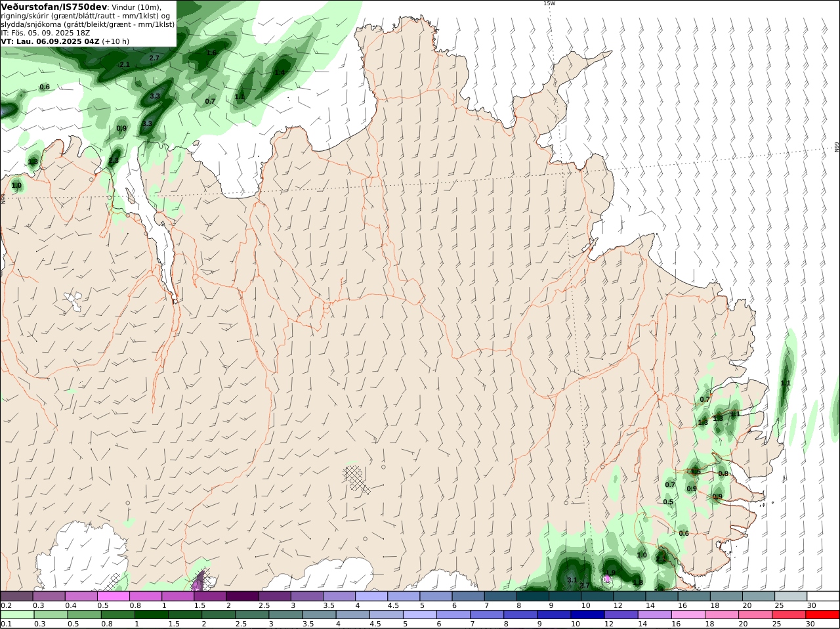Select upper legend dark teal swatch between 8 and 9
The width and height of the screenshot is (840, 629).
tap(532, 596)
